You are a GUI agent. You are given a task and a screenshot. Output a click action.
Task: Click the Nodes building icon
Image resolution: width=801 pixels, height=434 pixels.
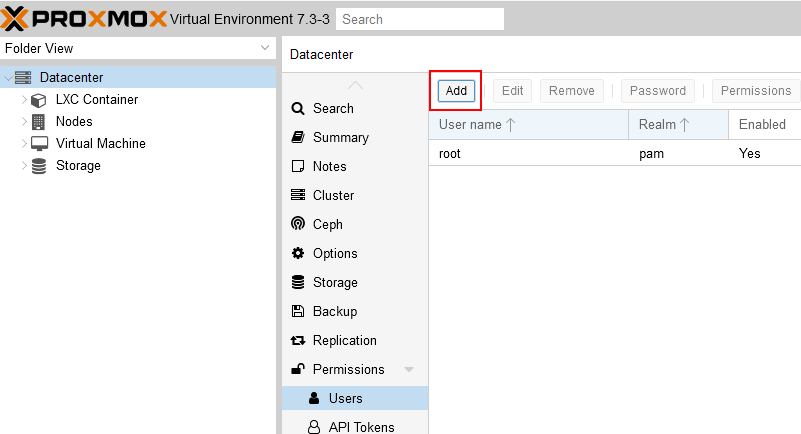[x=38, y=122]
